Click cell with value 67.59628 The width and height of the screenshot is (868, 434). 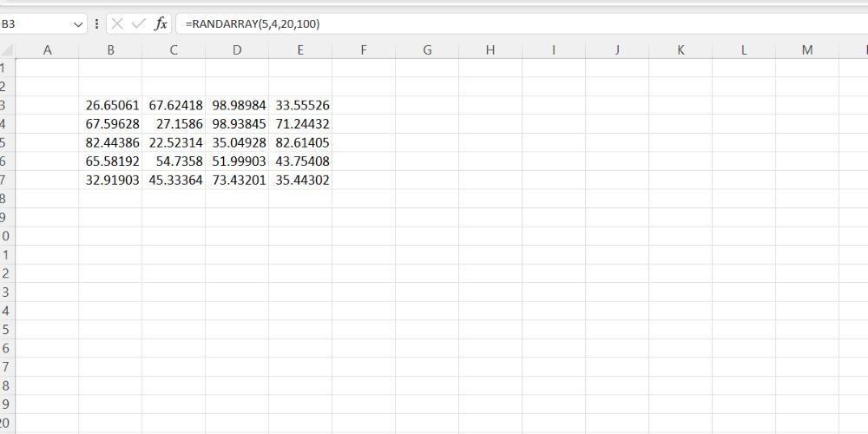point(111,124)
